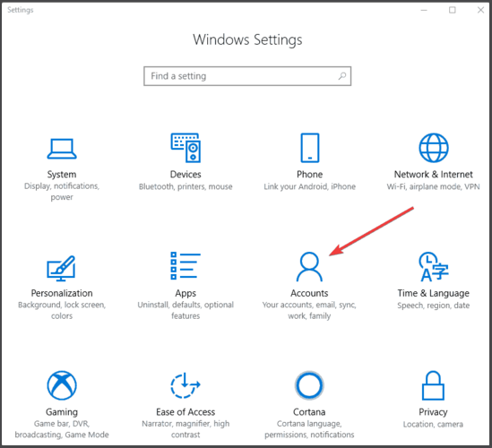
Task: Open the Devices keyboard and speaker icon
Action: (186, 148)
